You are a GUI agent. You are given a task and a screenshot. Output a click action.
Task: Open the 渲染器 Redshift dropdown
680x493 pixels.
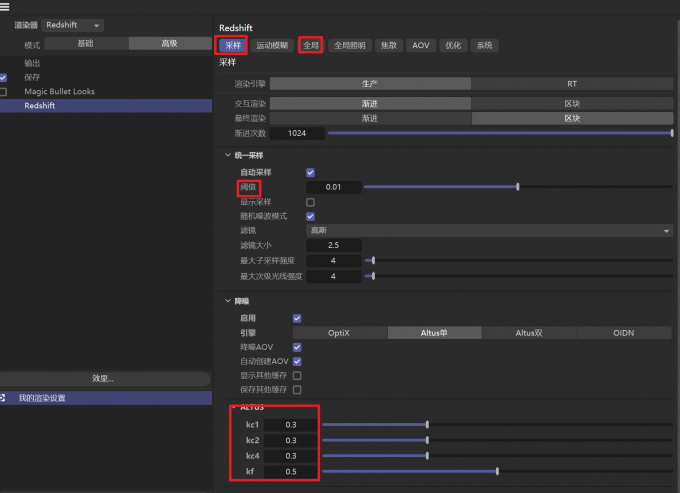[72, 25]
